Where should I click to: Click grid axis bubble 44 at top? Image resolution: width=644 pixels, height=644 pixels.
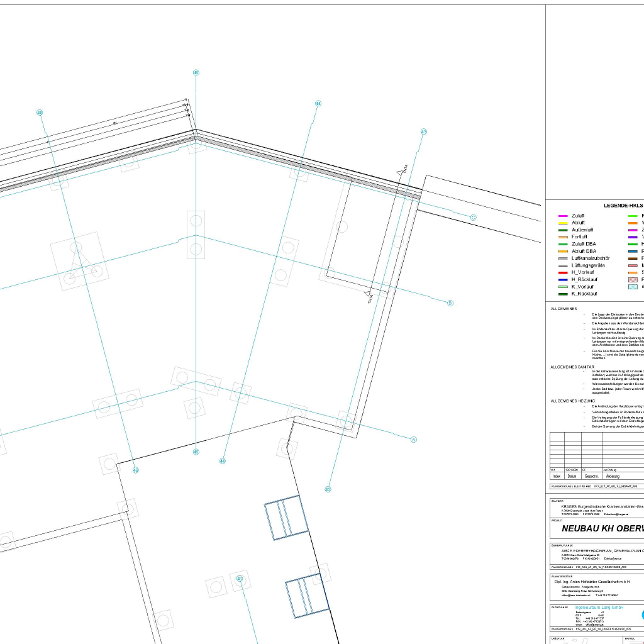[318, 103]
